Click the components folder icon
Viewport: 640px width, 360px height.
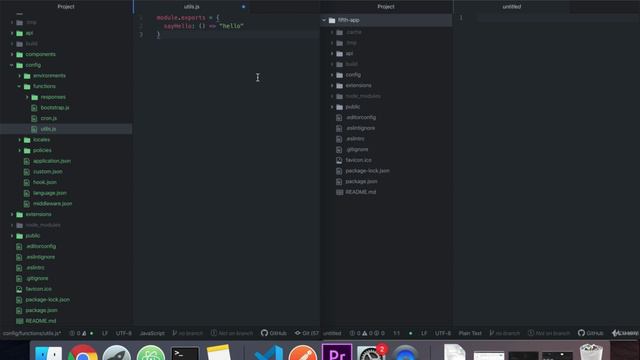coord(20,54)
